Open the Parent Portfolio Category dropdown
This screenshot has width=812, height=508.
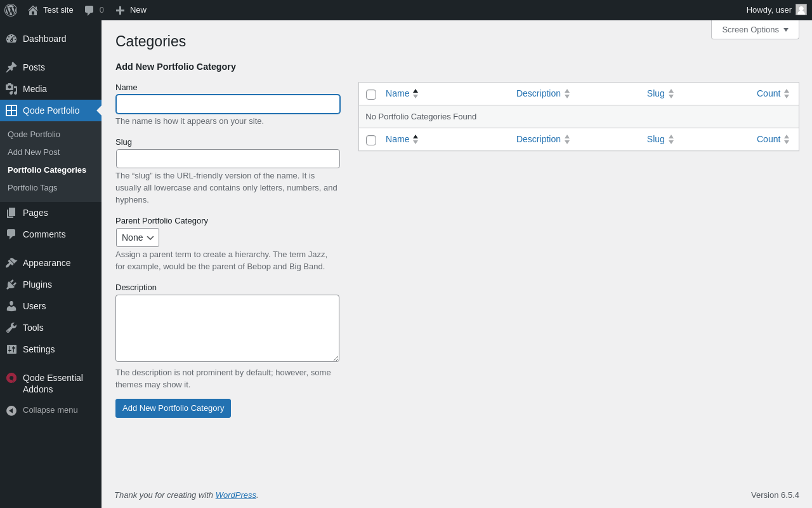click(x=138, y=237)
